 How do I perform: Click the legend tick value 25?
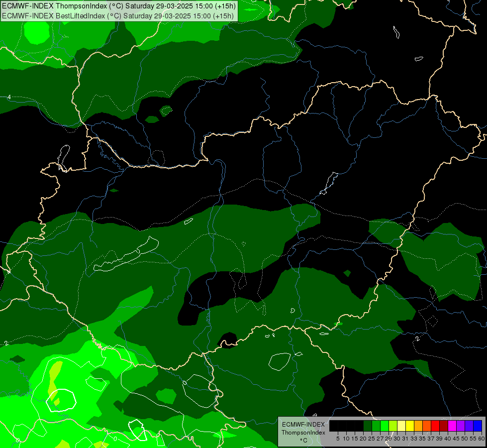[372, 439]
